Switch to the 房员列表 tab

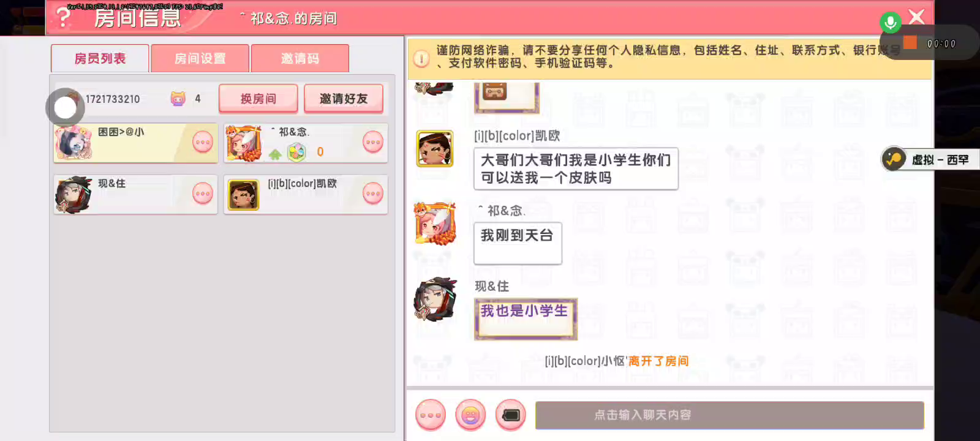(100, 59)
